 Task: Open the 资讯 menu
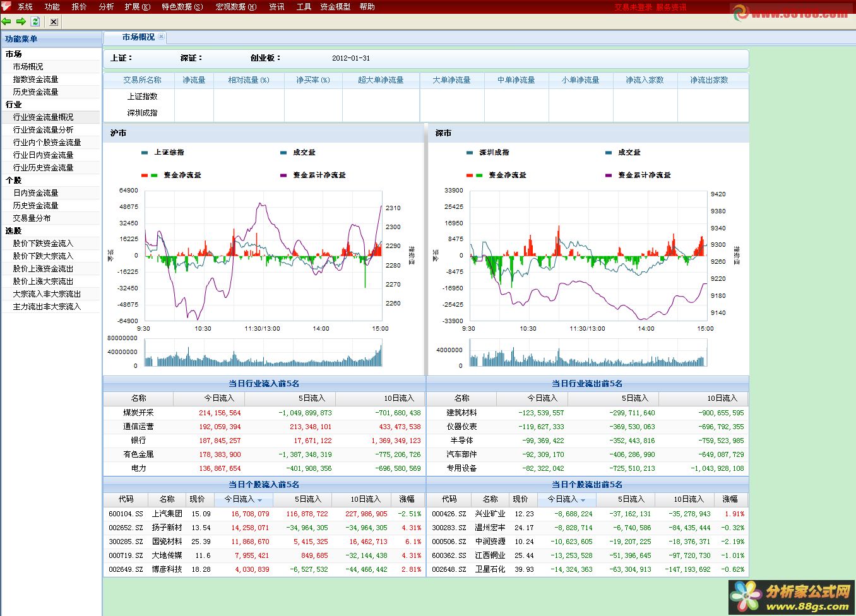click(276, 7)
